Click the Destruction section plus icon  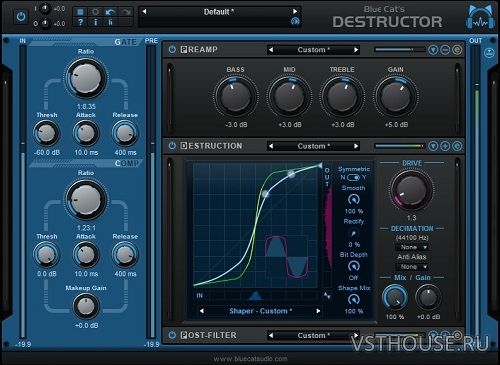click(445, 146)
